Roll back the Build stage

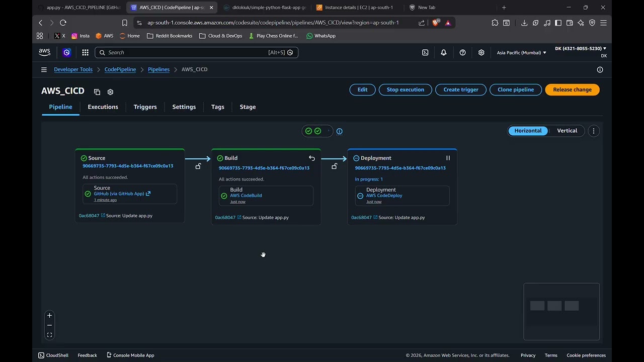(x=311, y=158)
